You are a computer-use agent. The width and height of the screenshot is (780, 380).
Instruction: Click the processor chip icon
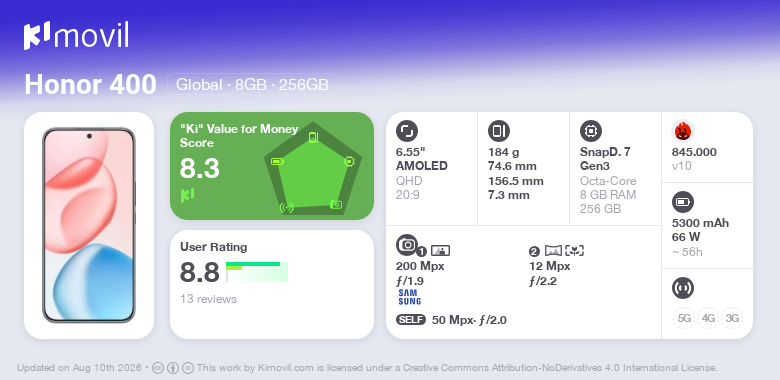click(x=591, y=131)
